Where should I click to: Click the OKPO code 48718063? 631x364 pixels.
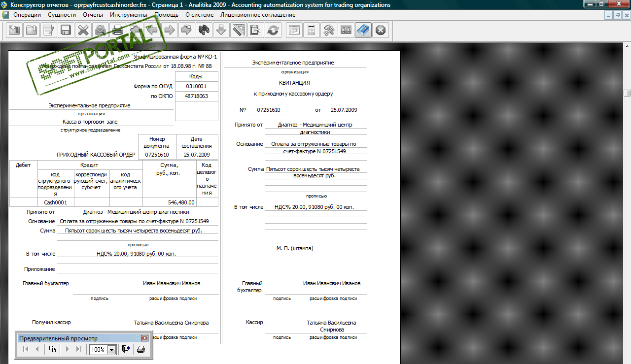click(x=196, y=96)
